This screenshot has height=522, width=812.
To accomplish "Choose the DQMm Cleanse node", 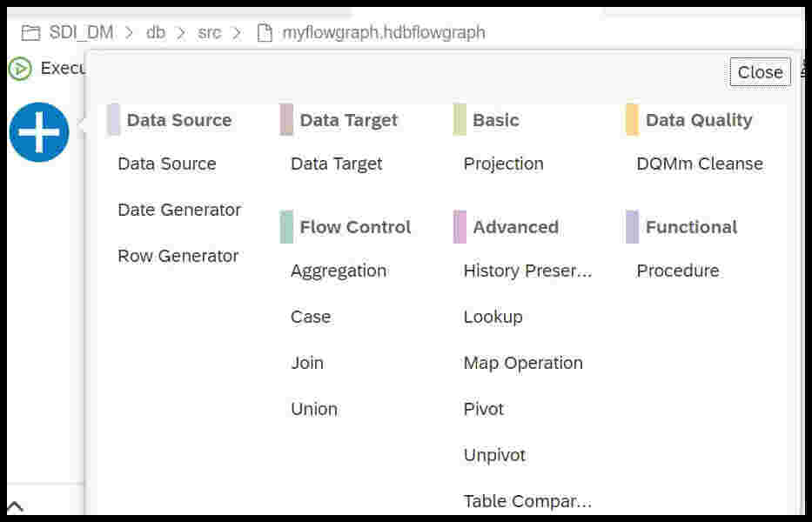I will (700, 164).
